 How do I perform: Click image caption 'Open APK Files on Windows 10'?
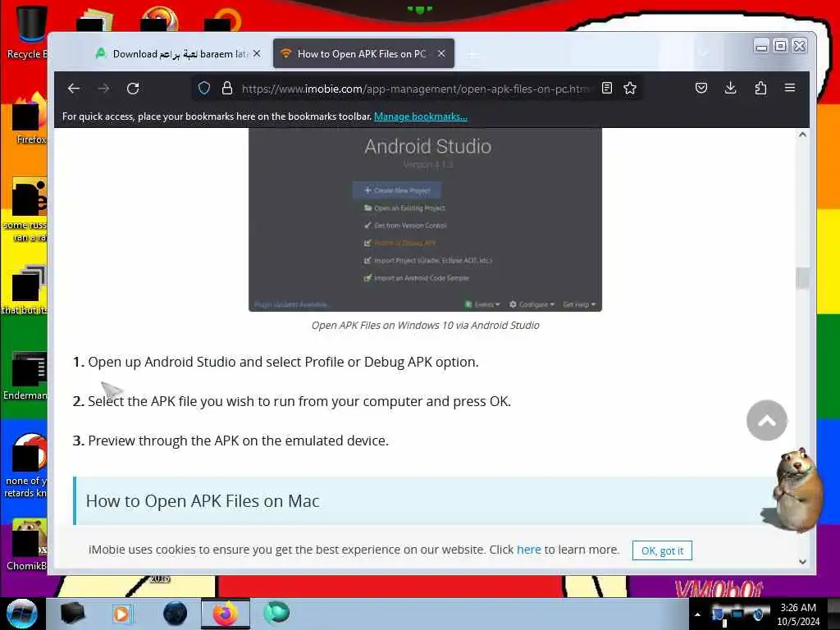pyautogui.click(x=426, y=325)
